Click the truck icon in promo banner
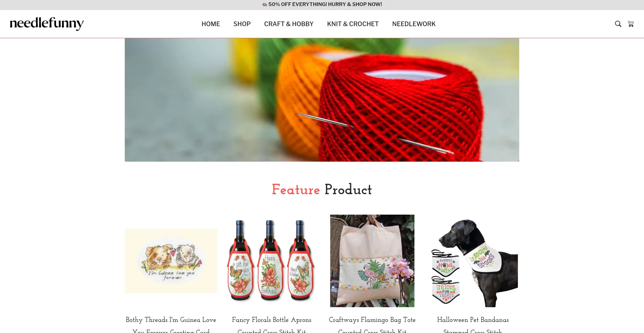Image resolution: width=644 pixels, height=333 pixels. point(265,4)
